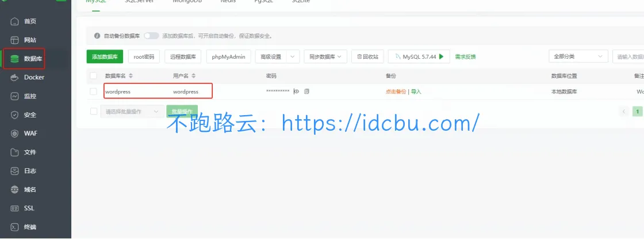The image size is (644, 239).
Task: Click the 远程数据库 button
Action: (x=183, y=57)
